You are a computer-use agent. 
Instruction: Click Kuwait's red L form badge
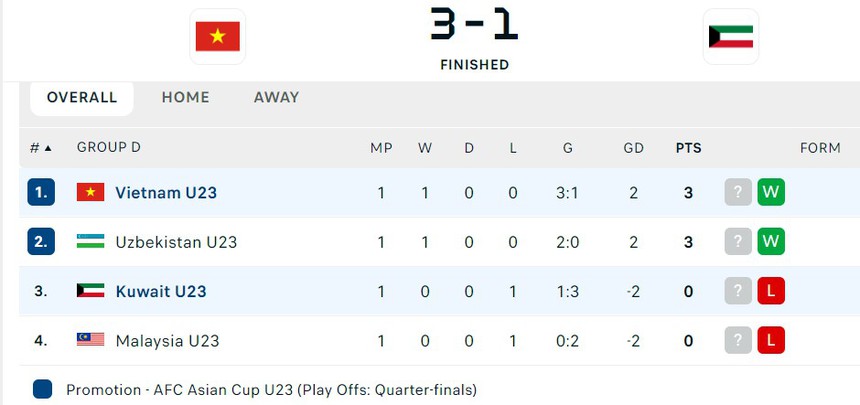(x=771, y=291)
